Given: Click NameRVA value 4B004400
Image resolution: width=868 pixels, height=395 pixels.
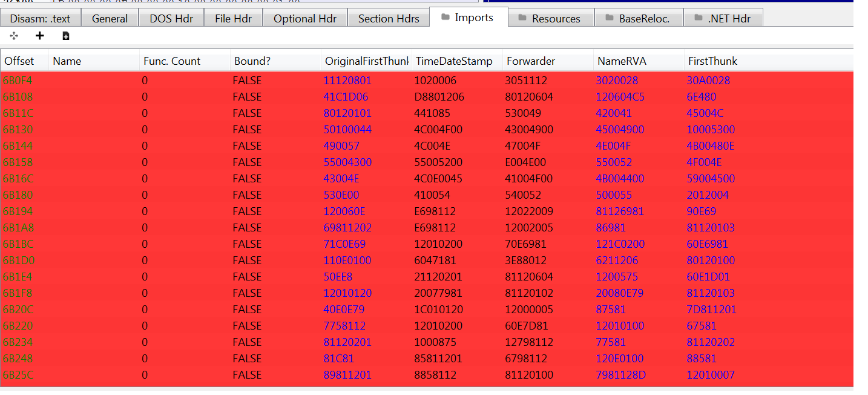Looking at the screenshot, I should coord(620,179).
